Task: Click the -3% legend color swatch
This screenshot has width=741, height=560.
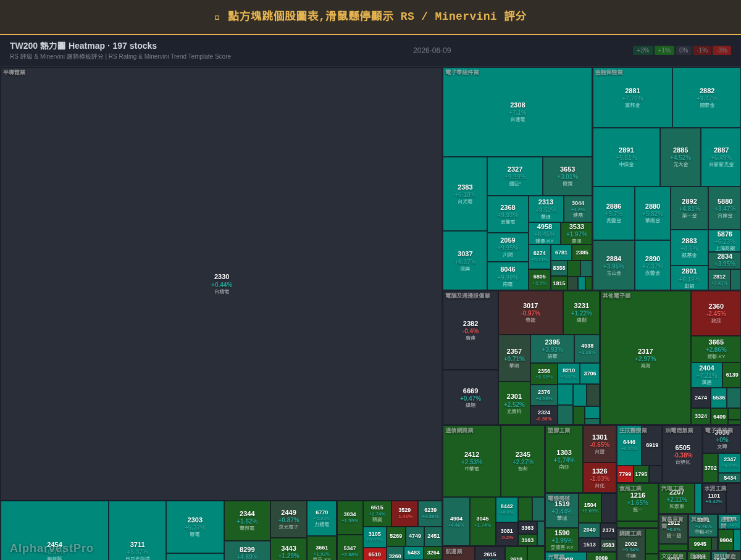Action: [x=722, y=51]
